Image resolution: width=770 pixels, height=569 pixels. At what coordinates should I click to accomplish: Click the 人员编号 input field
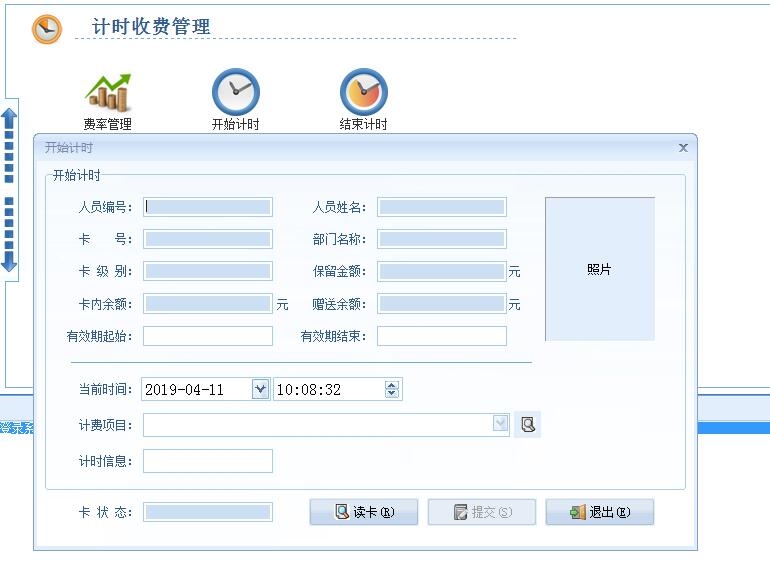[208, 208]
